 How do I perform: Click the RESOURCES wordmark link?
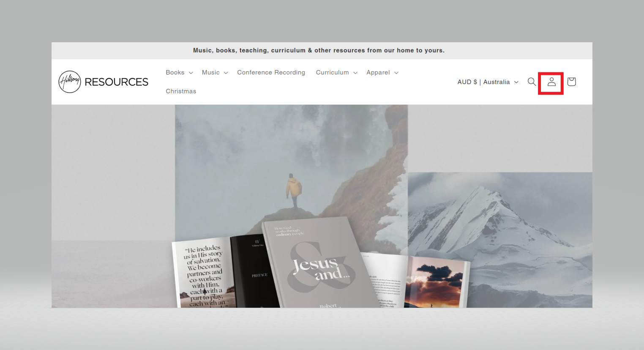(x=116, y=82)
